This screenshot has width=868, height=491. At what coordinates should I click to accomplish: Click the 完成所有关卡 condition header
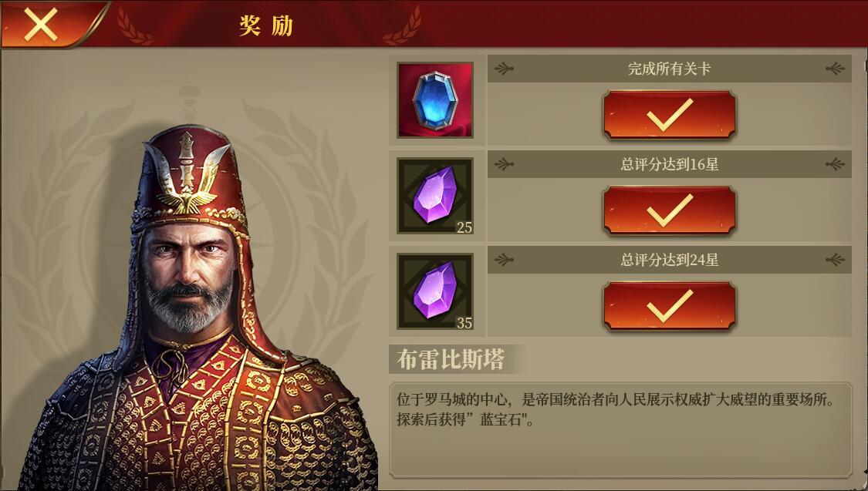669,69
